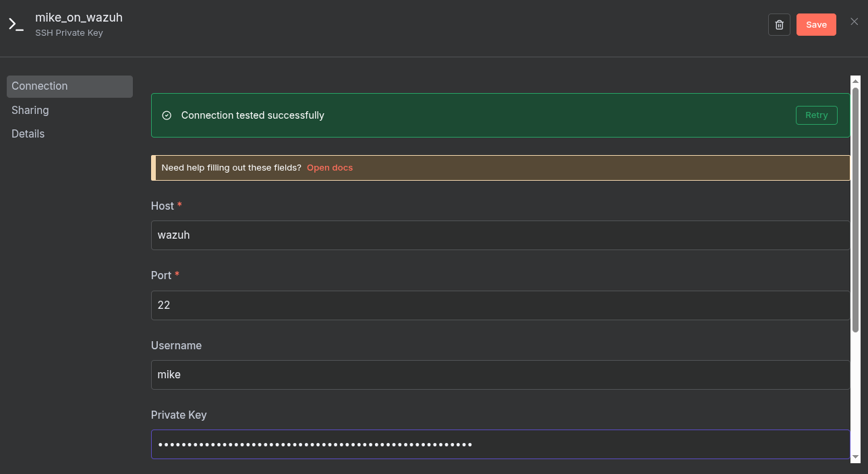Image resolution: width=868 pixels, height=474 pixels.
Task: Click the scrollbar down arrow
Action: click(x=855, y=456)
